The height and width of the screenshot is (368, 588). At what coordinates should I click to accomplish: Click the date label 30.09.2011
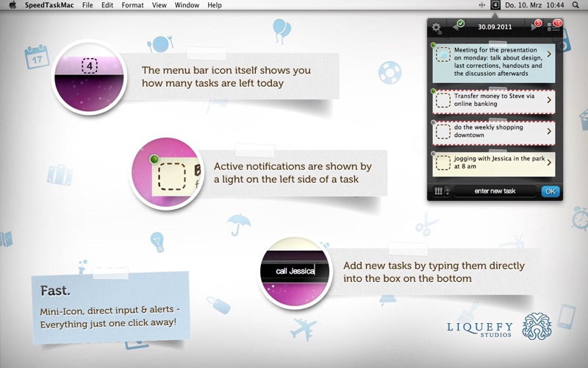pyautogui.click(x=495, y=27)
